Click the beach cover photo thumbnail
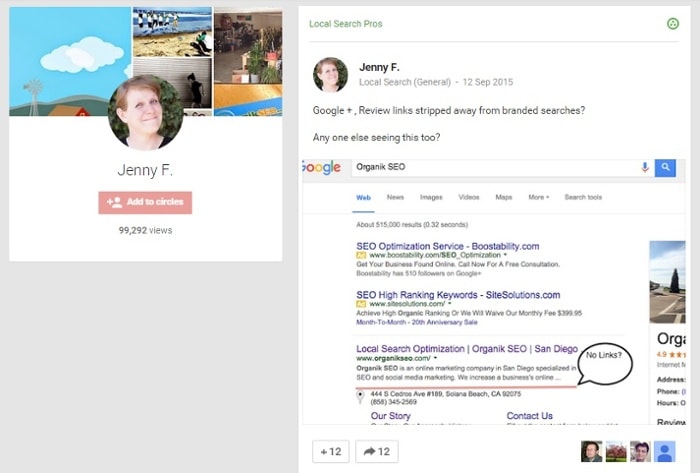This screenshot has width=700, height=473. (x=172, y=32)
